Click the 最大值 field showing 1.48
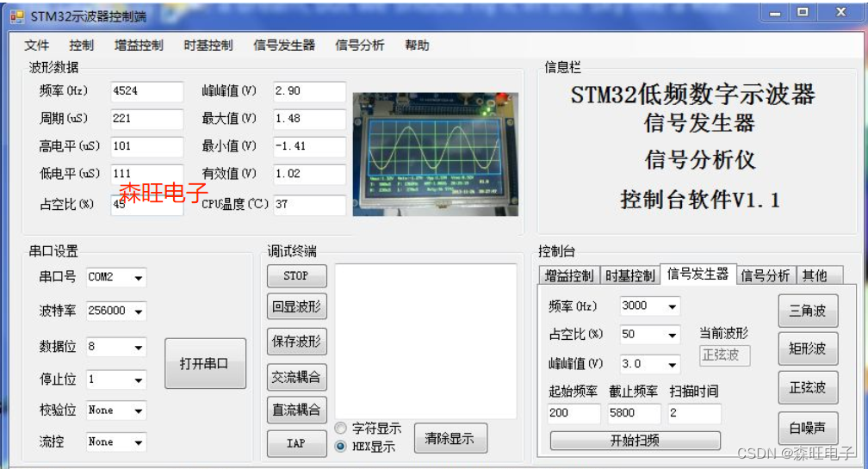The height and width of the screenshot is (469, 868). point(309,119)
